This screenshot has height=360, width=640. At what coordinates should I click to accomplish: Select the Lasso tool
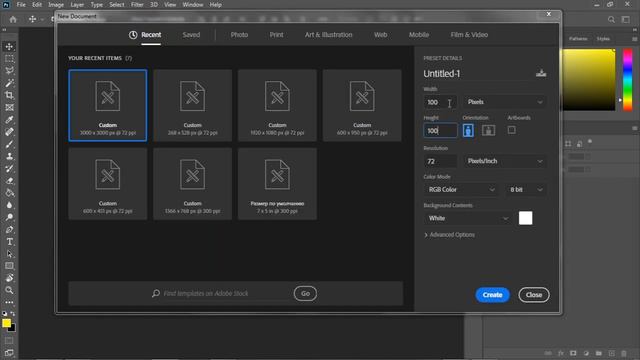click(9, 71)
